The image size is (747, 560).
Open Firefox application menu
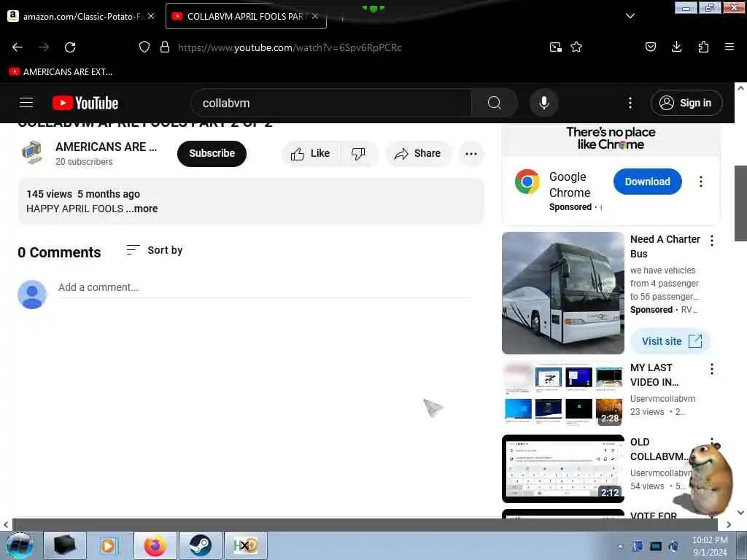coord(729,47)
